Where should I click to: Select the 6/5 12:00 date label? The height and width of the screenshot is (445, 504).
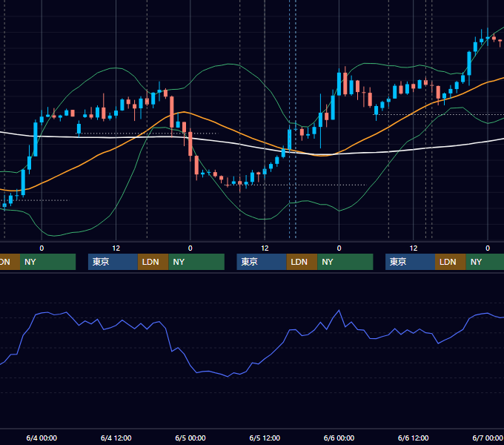265,438
